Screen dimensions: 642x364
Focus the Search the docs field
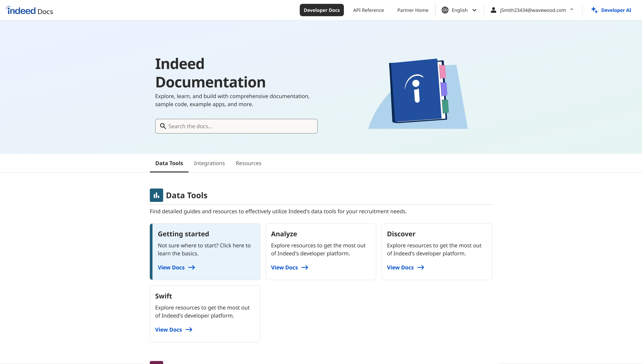click(236, 126)
